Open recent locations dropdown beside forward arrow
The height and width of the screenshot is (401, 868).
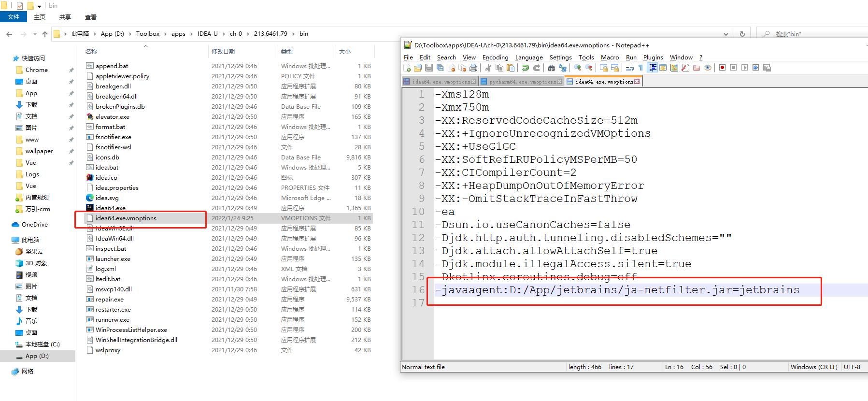click(x=35, y=34)
